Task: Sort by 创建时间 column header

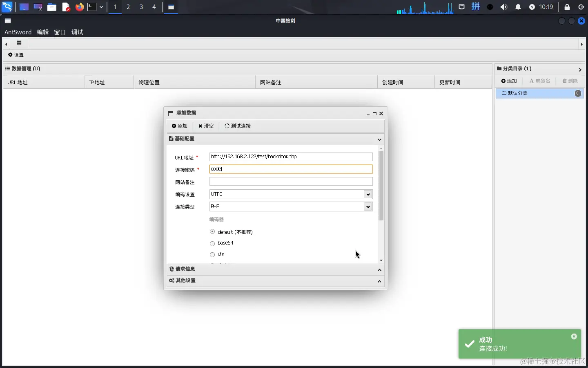Action: point(406,82)
